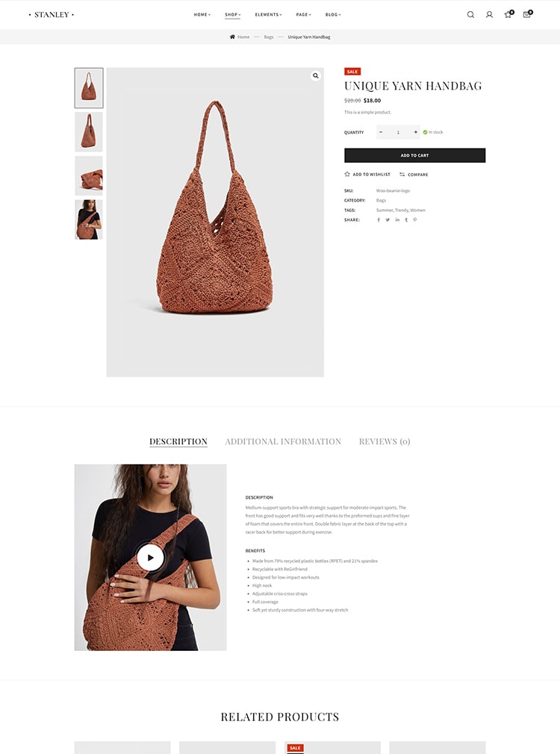Expand the Elements menu dropdown

(269, 15)
